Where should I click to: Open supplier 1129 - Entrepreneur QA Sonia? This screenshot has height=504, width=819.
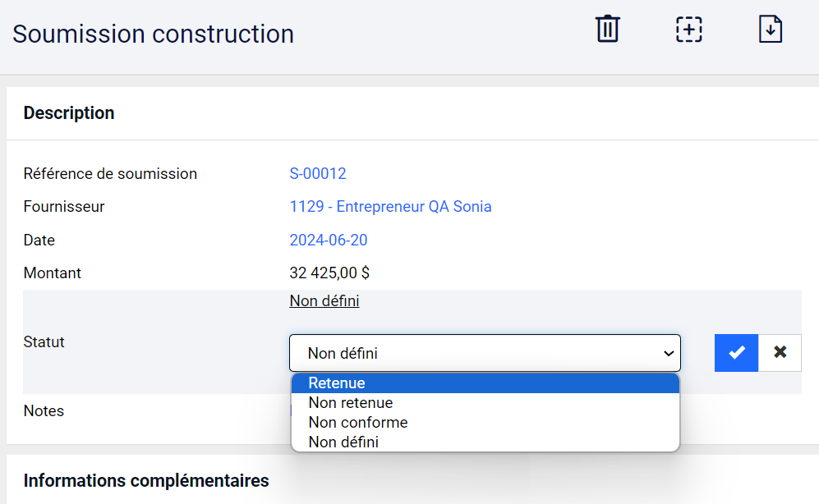pos(390,207)
